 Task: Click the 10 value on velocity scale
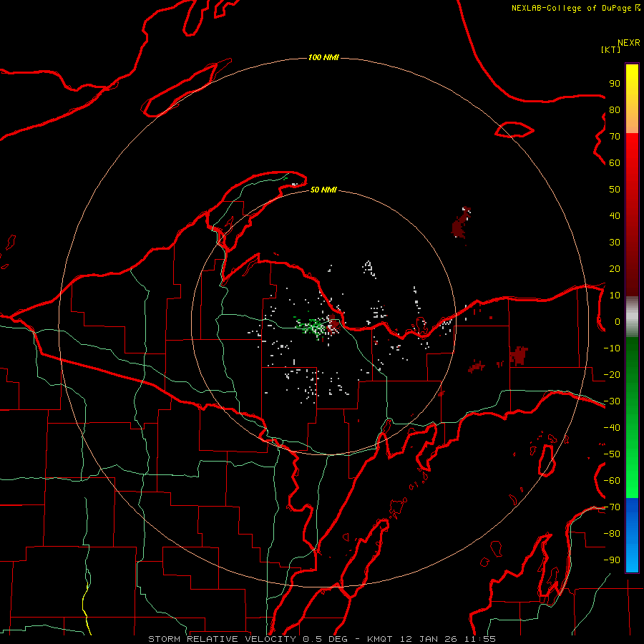[615, 296]
